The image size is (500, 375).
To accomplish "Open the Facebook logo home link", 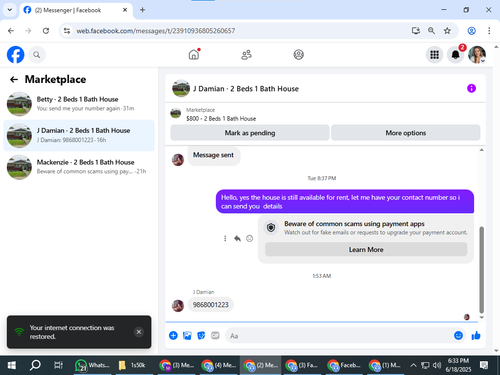I will 15,55.
